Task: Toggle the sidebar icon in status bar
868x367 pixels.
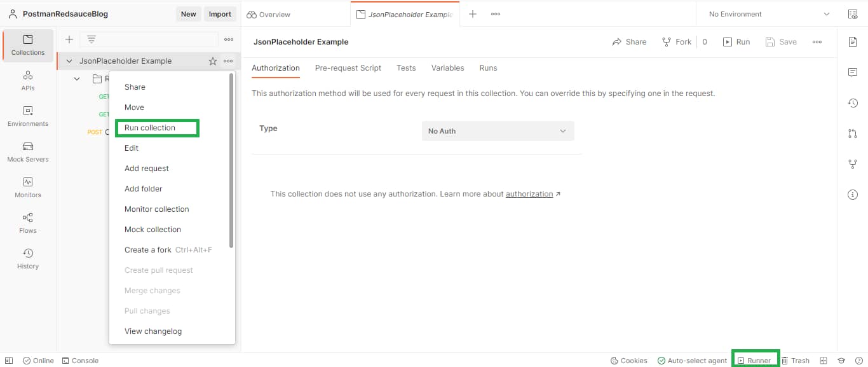Action: pyautogui.click(x=9, y=361)
